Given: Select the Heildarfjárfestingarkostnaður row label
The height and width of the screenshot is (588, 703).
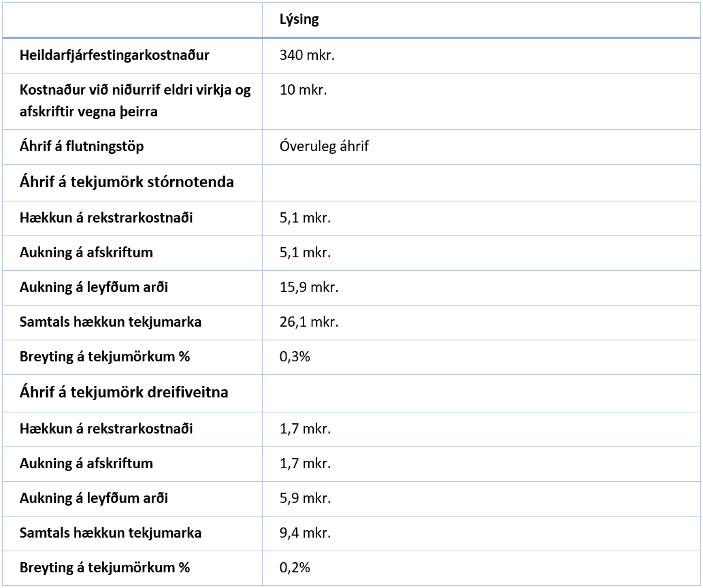Looking at the screenshot, I should click(x=114, y=55).
